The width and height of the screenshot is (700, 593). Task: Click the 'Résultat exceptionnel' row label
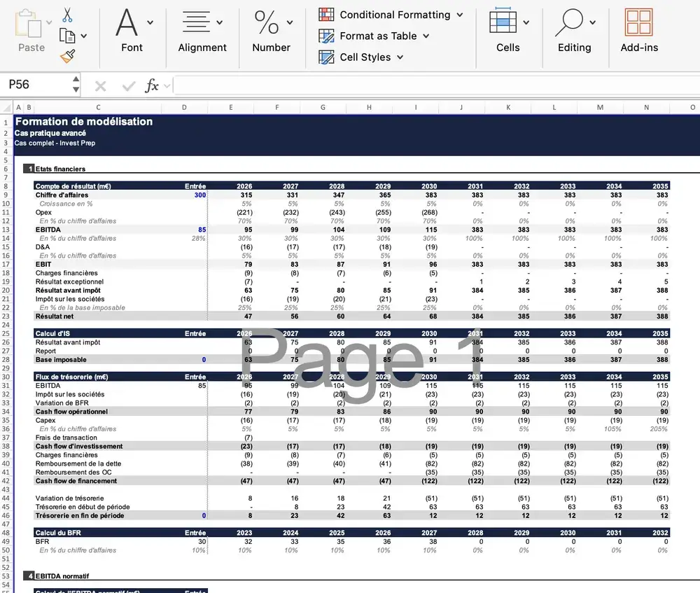(x=69, y=281)
